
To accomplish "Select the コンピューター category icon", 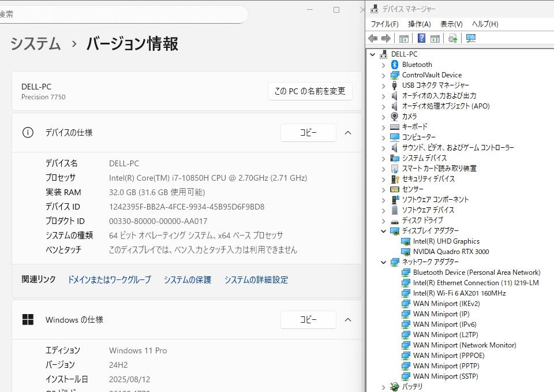I will click(x=395, y=137).
